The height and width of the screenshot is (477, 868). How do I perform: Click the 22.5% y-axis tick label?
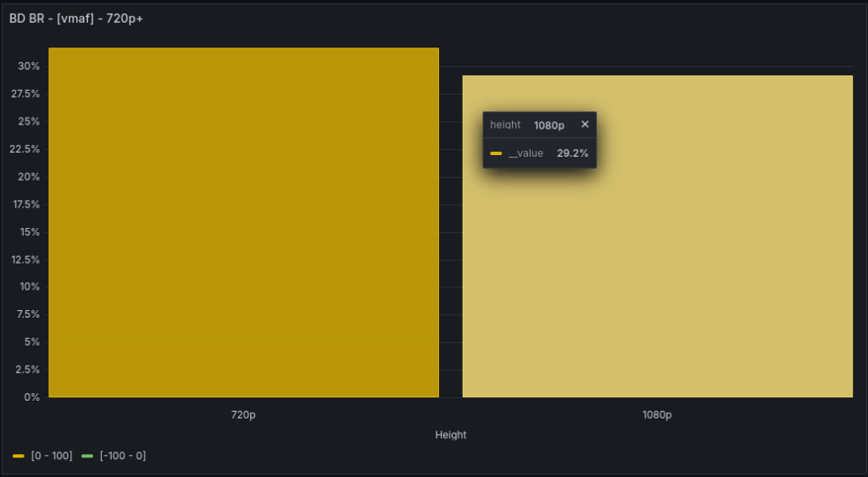(25, 149)
